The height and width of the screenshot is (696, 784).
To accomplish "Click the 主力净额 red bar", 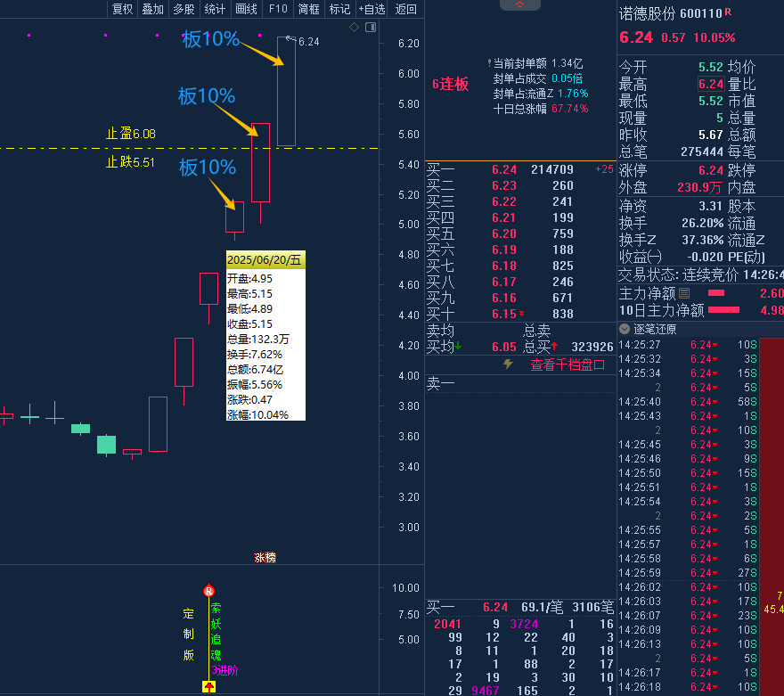I will [x=716, y=293].
